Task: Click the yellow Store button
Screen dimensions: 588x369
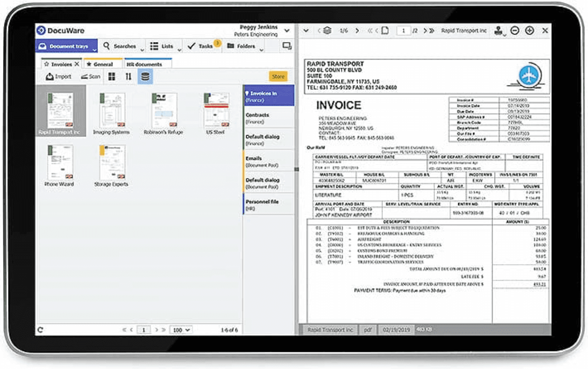Action: pyautogui.click(x=278, y=76)
